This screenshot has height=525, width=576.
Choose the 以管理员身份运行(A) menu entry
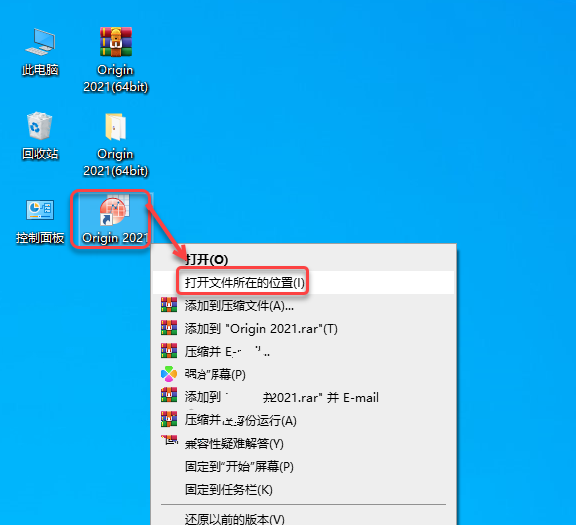click(x=304, y=420)
